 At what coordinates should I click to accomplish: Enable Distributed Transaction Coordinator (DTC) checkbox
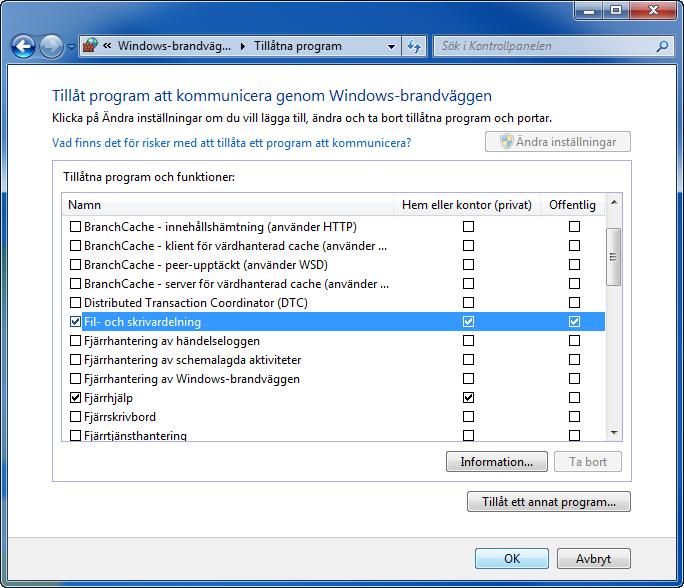coord(75,303)
